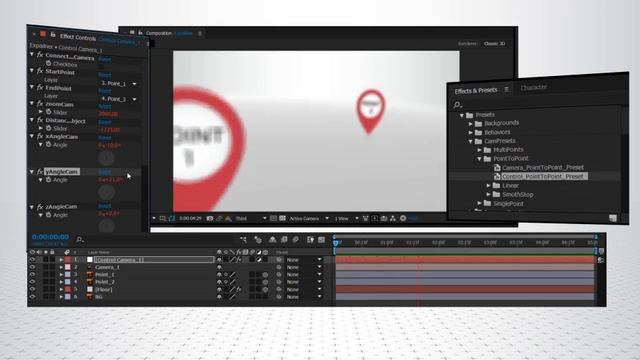Reset the zAngleCam effect

point(104,206)
